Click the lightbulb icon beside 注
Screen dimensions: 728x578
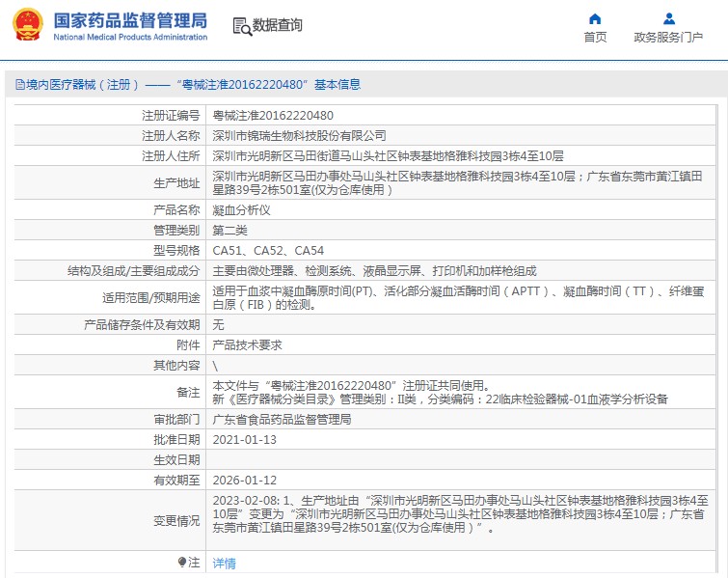click(x=181, y=562)
